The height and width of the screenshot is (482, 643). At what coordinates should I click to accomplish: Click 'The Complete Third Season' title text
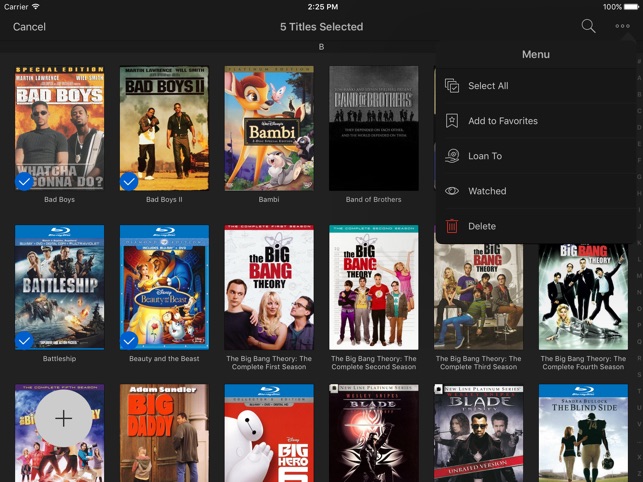pos(479,363)
